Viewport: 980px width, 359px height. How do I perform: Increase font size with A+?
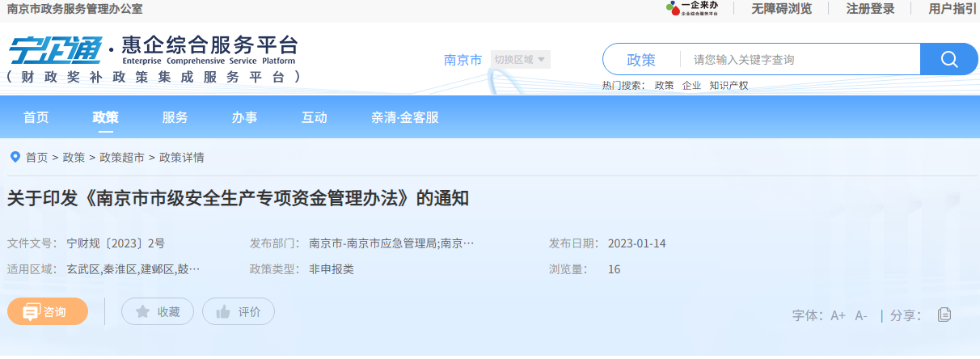click(x=838, y=315)
